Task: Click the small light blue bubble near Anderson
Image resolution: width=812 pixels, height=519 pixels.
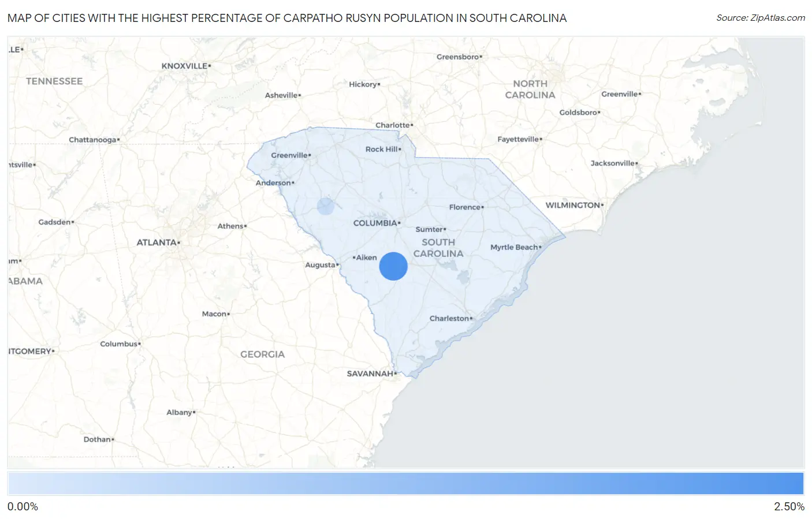Action: point(326,206)
